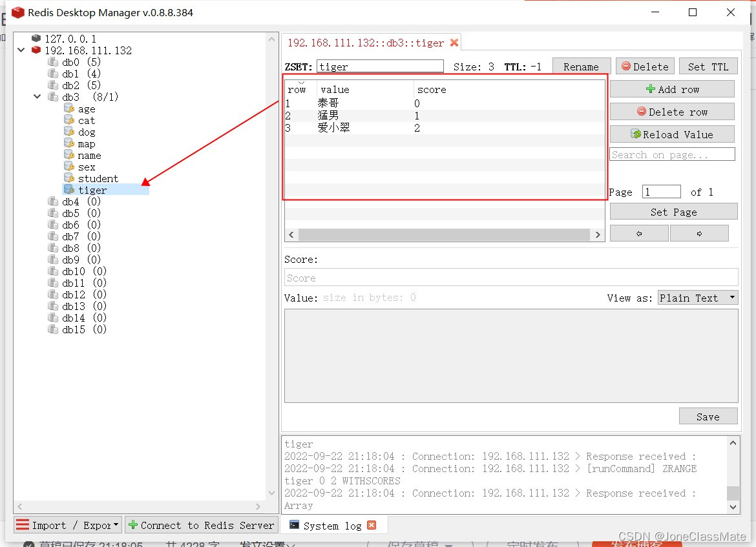
Task: Sort the table by the row column
Action: click(300, 89)
